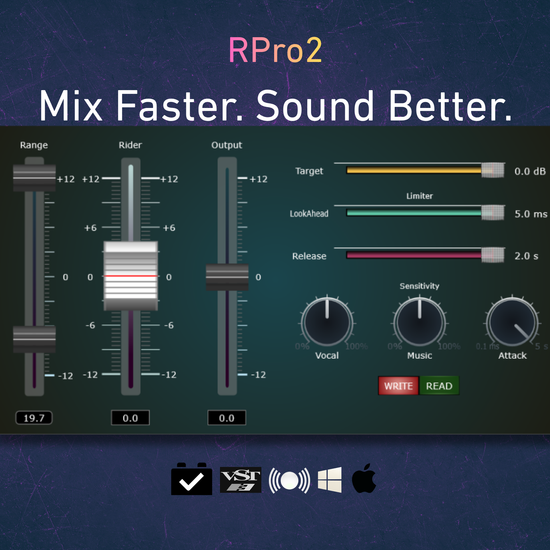Screen dimensions: 550x550
Task: Click the Attack knob label
Action: [512, 356]
